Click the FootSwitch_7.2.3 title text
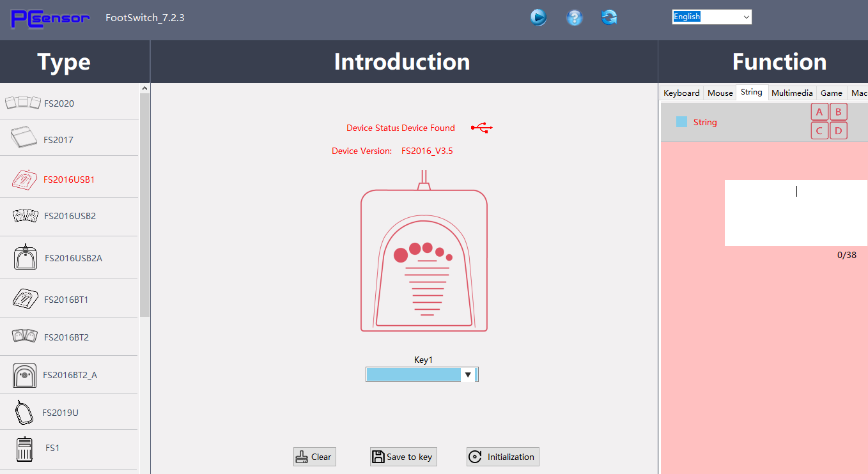 [145, 17]
